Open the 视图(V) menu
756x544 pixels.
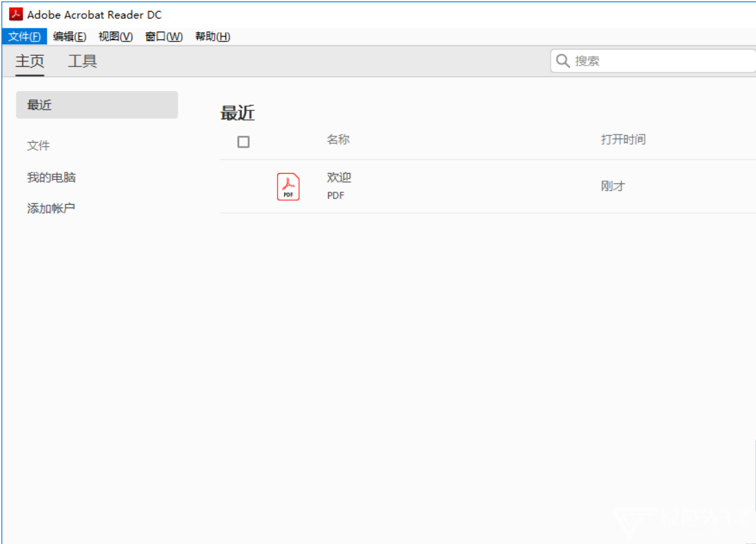[116, 37]
